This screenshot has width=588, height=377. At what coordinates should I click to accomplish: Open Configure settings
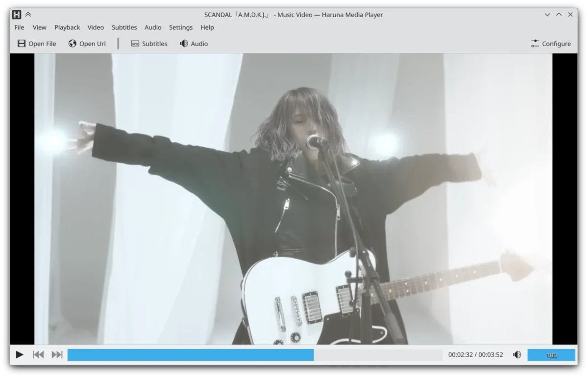[551, 44]
